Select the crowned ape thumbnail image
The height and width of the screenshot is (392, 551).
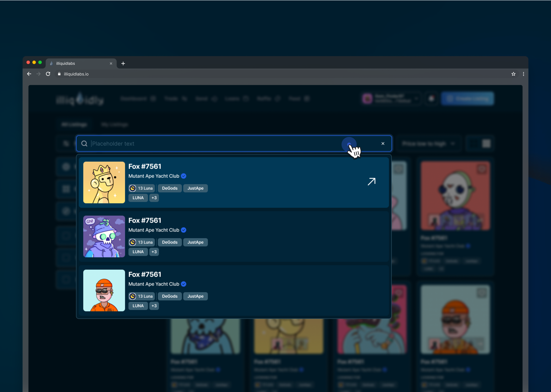pos(104,182)
